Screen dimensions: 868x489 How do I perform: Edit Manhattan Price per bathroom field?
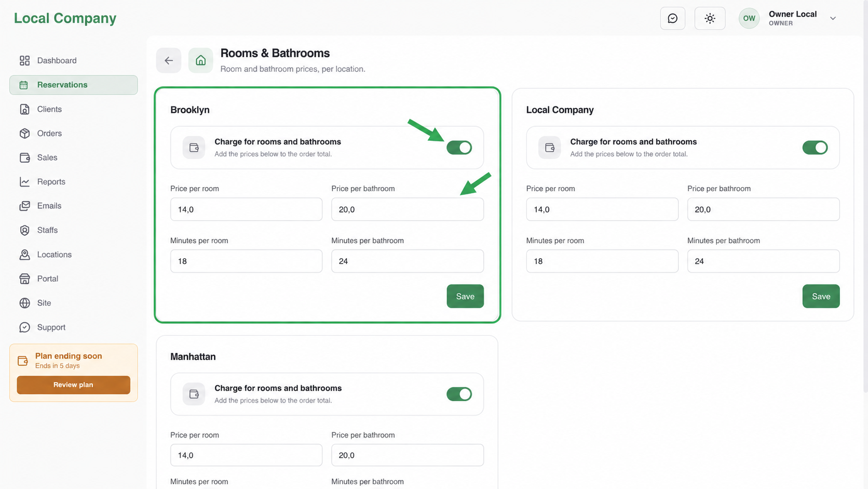(x=408, y=455)
